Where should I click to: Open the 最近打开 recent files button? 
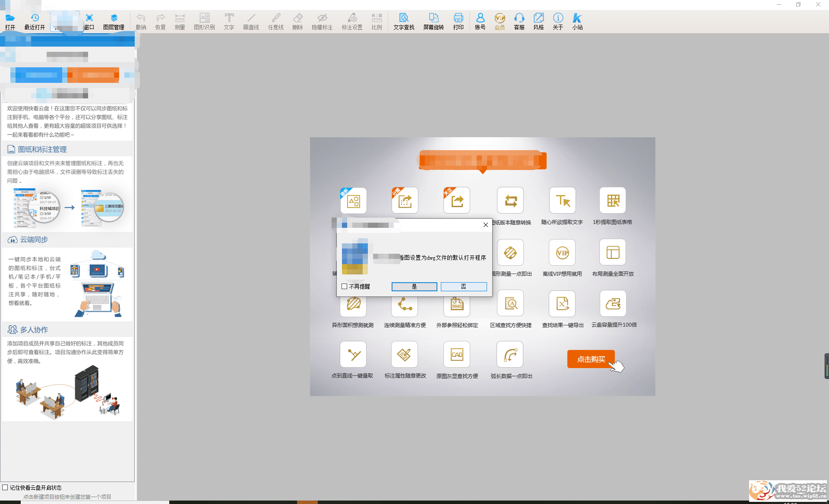(x=35, y=22)
